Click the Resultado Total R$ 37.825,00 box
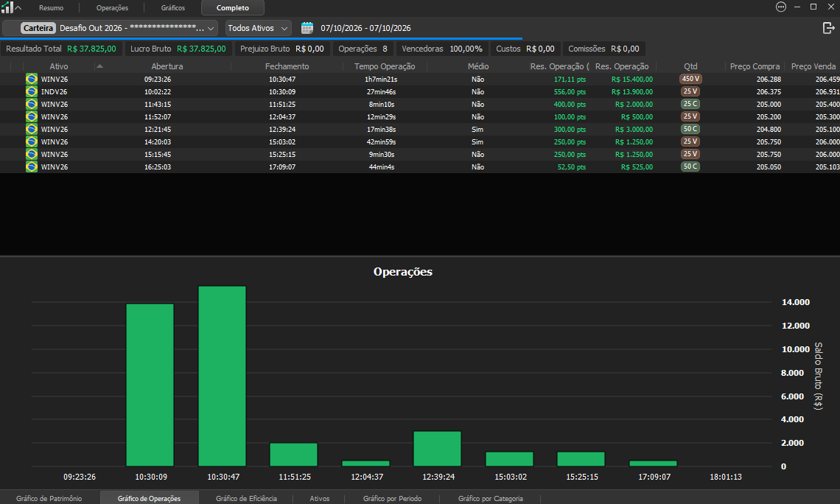Screen dimensions: 840x504 (61, 49)
